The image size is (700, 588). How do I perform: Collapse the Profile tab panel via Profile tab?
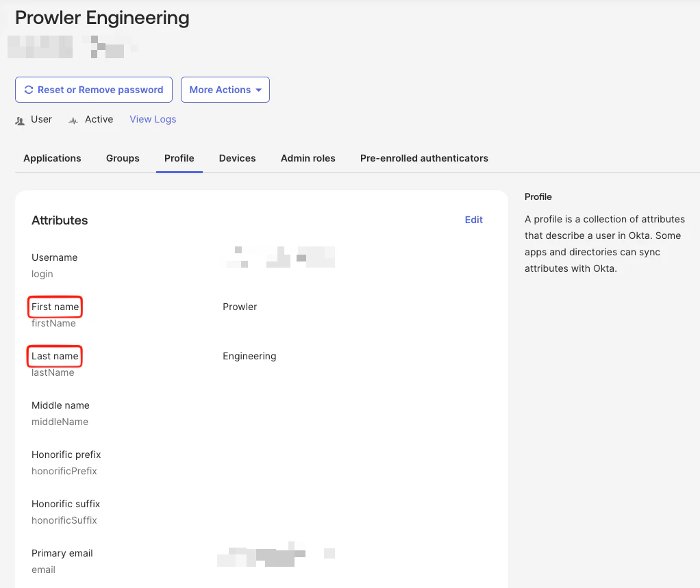[179, 158]
